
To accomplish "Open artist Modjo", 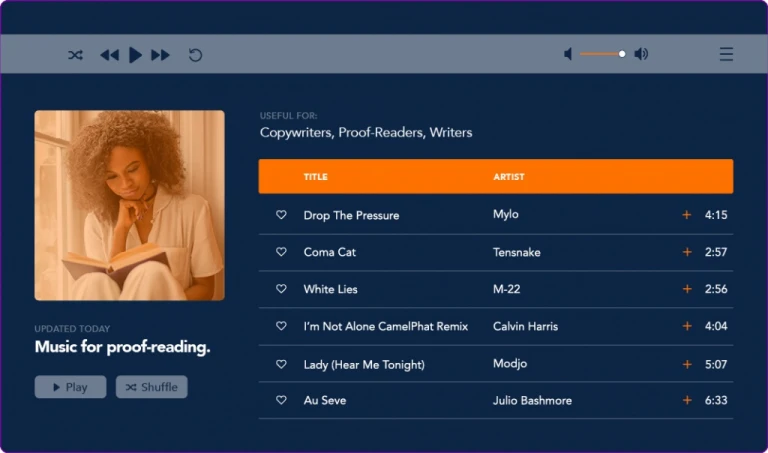I will (510, 364).
